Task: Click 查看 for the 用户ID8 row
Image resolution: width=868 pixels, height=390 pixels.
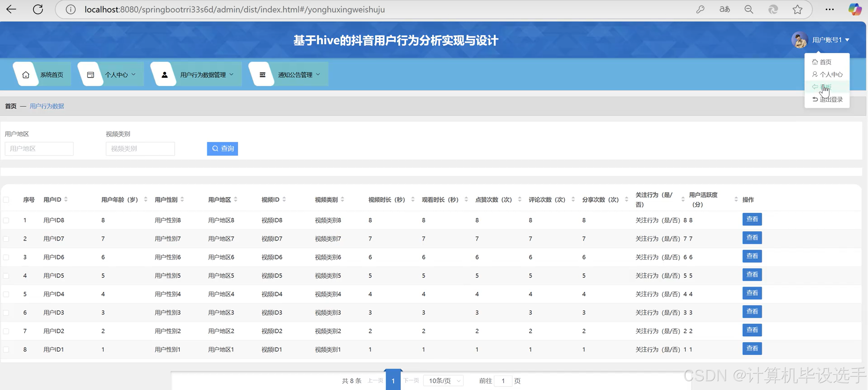Action: (752, 219)
